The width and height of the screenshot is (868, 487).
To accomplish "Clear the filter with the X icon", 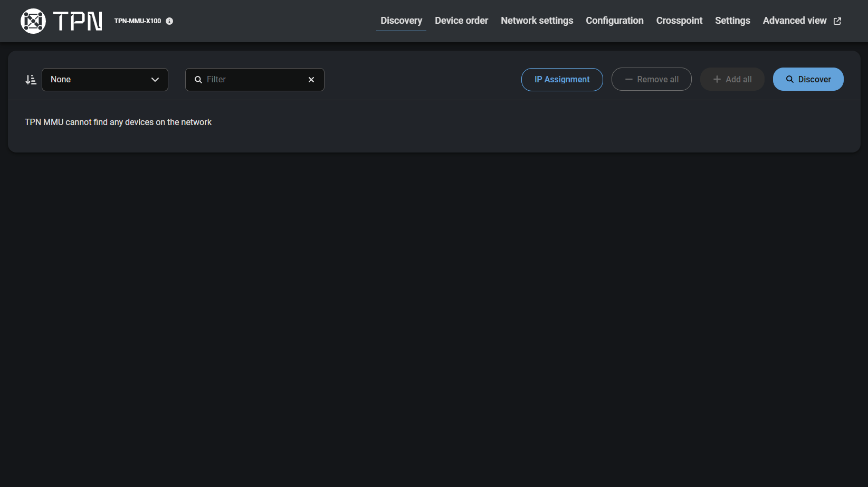I will pos(311,80).
